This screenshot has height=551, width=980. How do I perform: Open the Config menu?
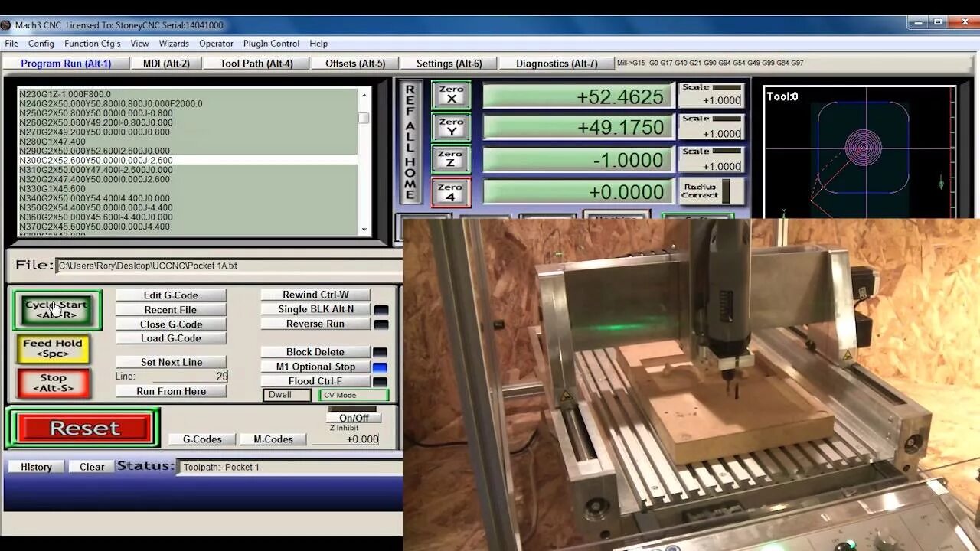tap(41, 44)
